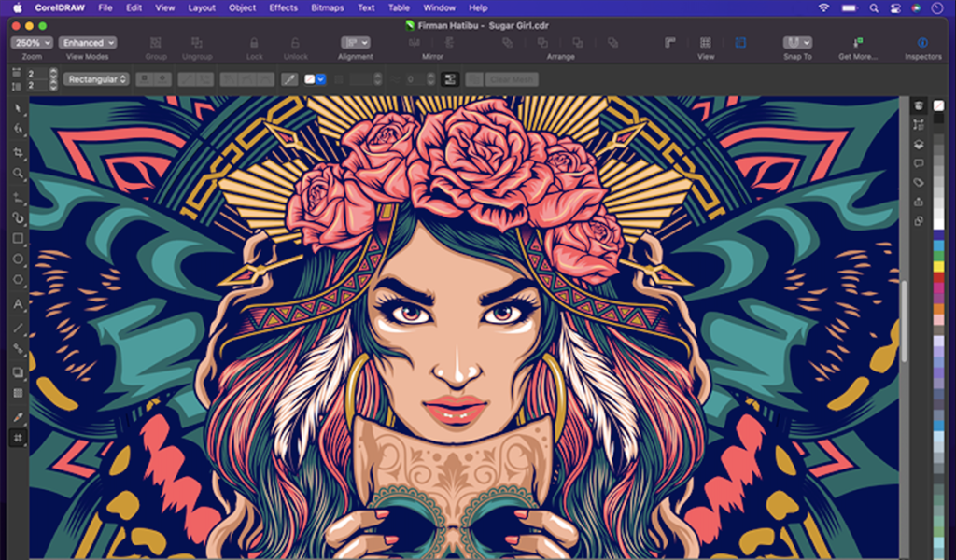Click the vertical canvas scrollbar
The image size is (956, 560).
pos(904,321)
